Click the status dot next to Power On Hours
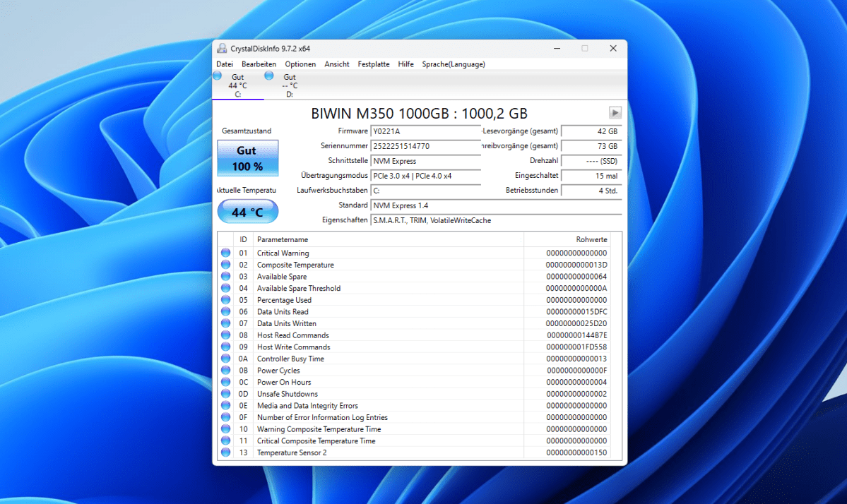The image size is (847, 504). [x=226, y=382]
